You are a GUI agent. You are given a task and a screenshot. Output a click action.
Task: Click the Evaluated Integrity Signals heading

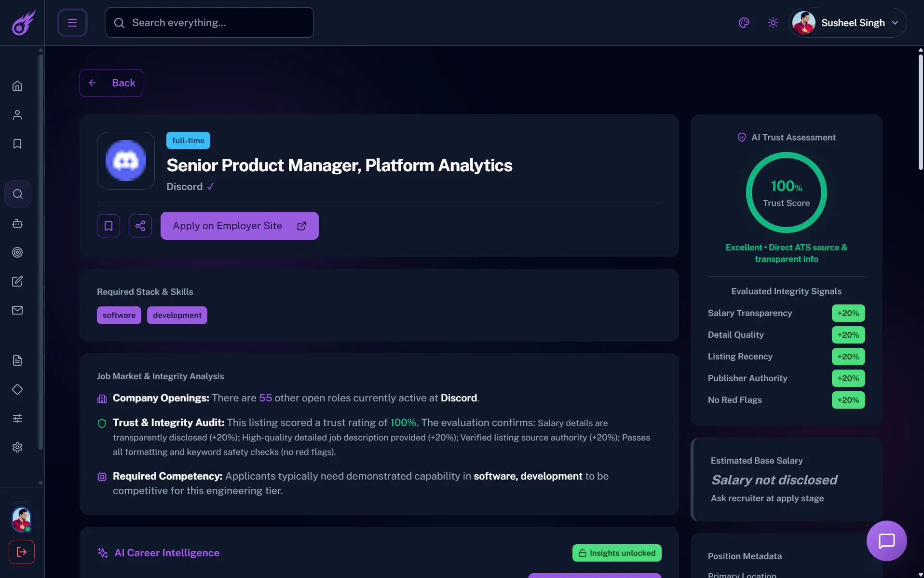coord(786,291)
